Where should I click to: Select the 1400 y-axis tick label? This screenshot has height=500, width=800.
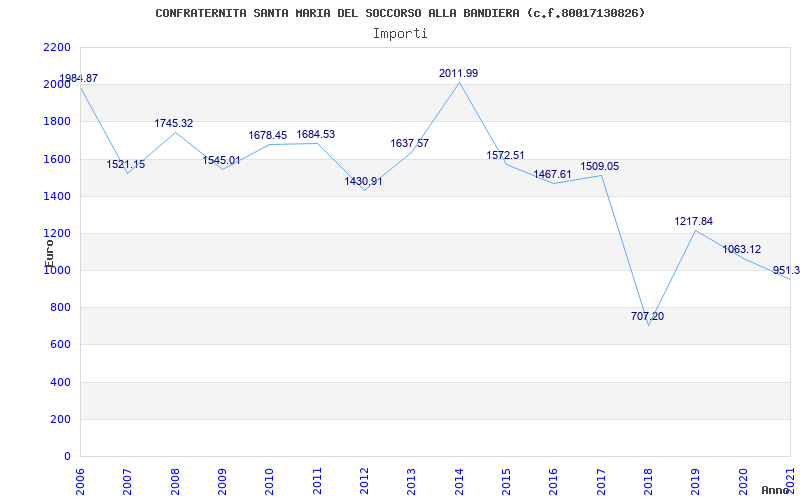tap(57, 196)
